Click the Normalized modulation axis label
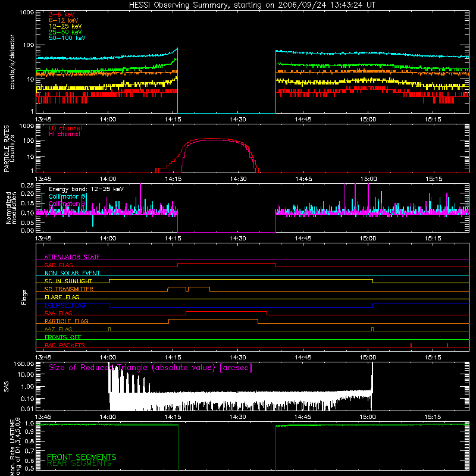The image size is (476, 476). point(11,208)
